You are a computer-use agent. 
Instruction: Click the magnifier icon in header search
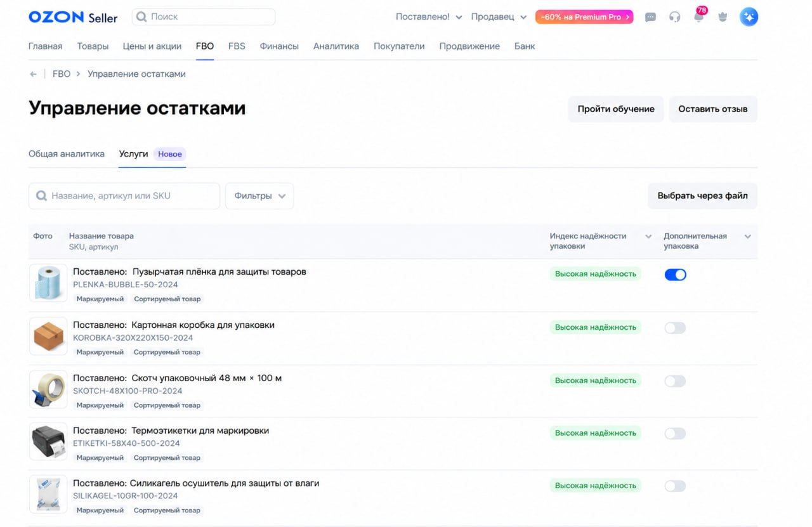click(x=141, y=17)
